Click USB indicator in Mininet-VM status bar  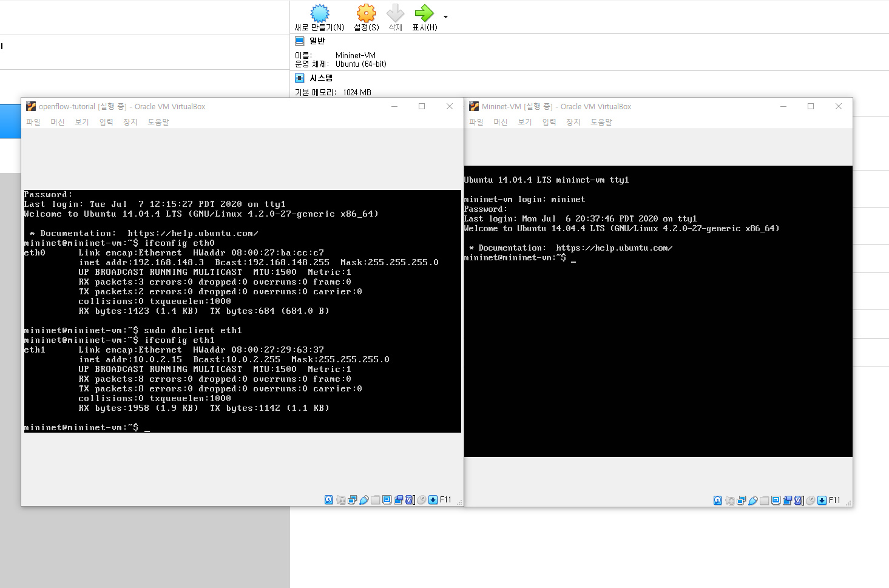753,500
